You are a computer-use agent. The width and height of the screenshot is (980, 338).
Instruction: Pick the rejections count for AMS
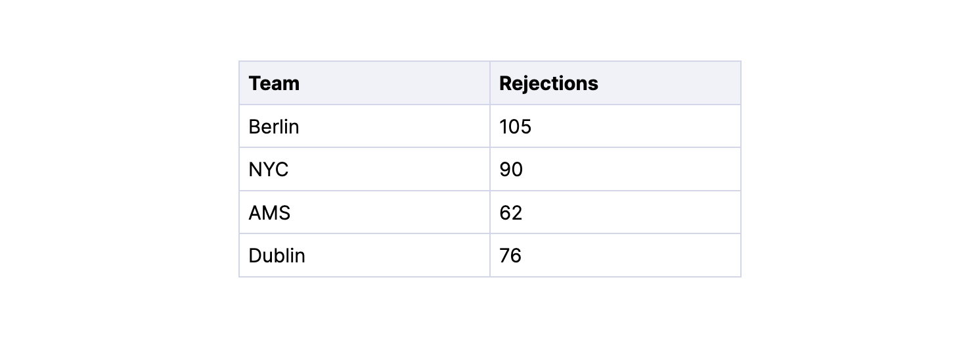tap(615, 212)
